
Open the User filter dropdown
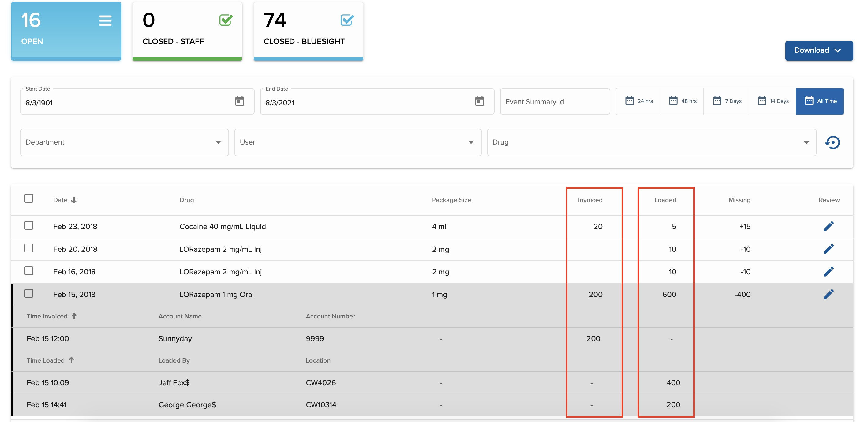coord(357,142)
